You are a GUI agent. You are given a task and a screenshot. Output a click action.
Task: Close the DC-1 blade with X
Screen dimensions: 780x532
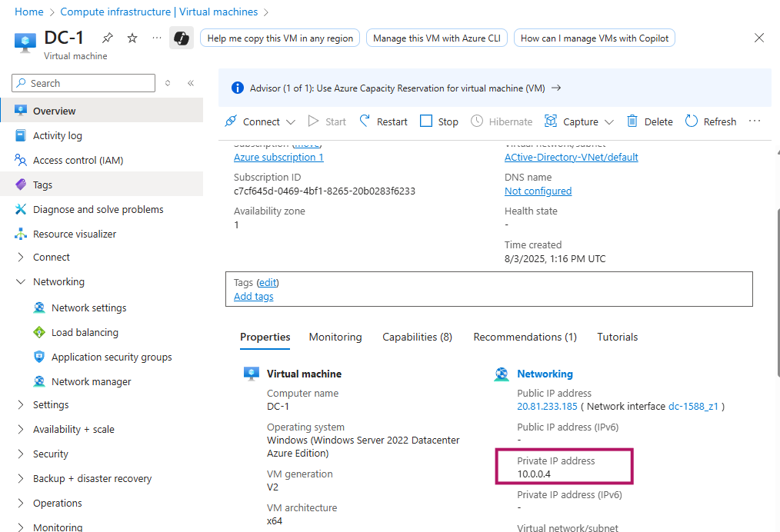[x=758, y=38]
